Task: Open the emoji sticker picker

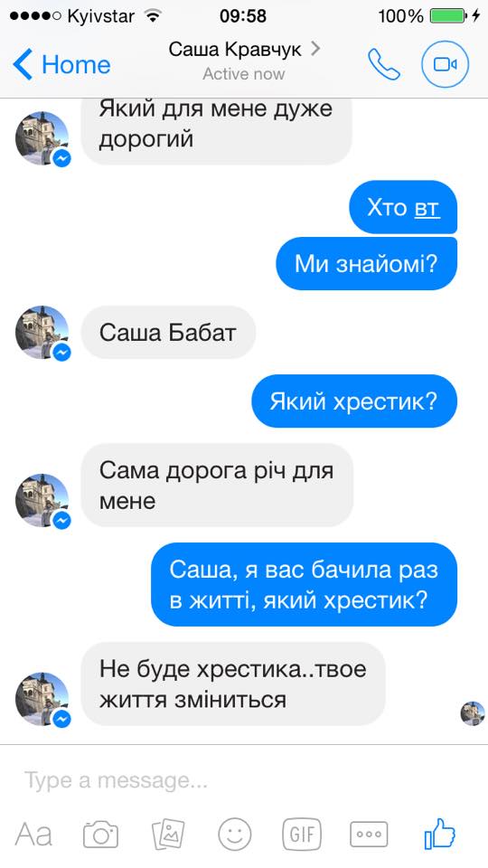Action: 235,835
